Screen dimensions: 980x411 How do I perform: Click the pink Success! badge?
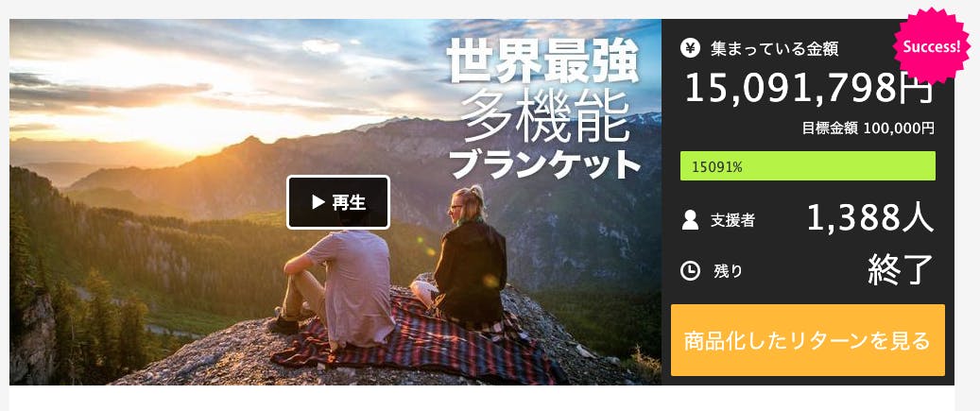click(x=931, y=46)
